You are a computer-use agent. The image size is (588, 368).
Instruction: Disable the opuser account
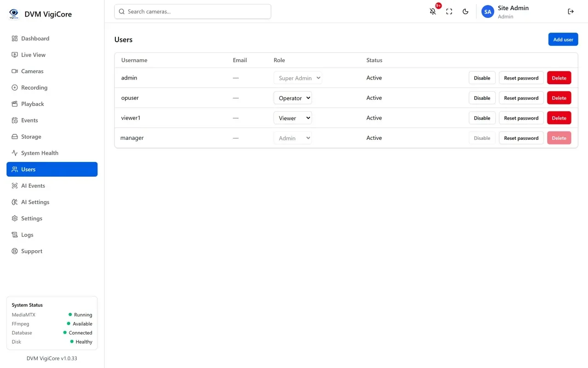482,98
